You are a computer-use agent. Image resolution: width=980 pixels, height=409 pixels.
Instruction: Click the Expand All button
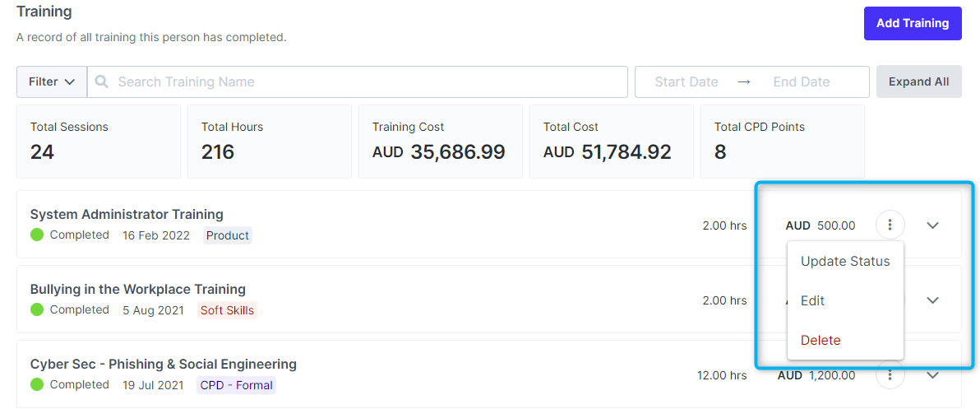click(918, 82)
